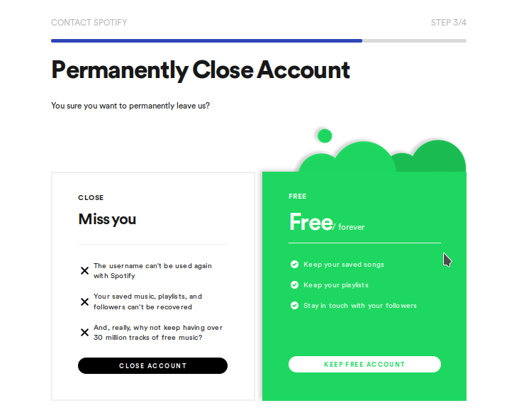Click the small green bubble circle decoration
The height and width of the screenshot is (420, 514).
coord(325,136)
